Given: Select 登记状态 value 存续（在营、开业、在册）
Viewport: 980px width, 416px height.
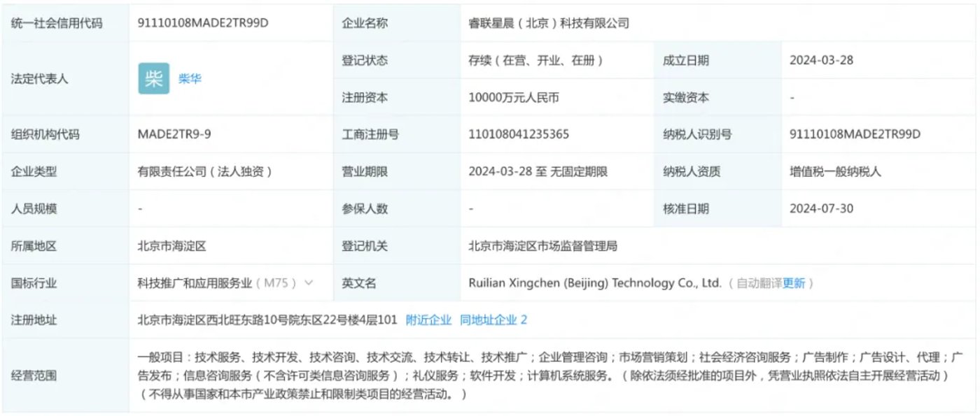Looking at the screenshot, I should coord(535,60).
